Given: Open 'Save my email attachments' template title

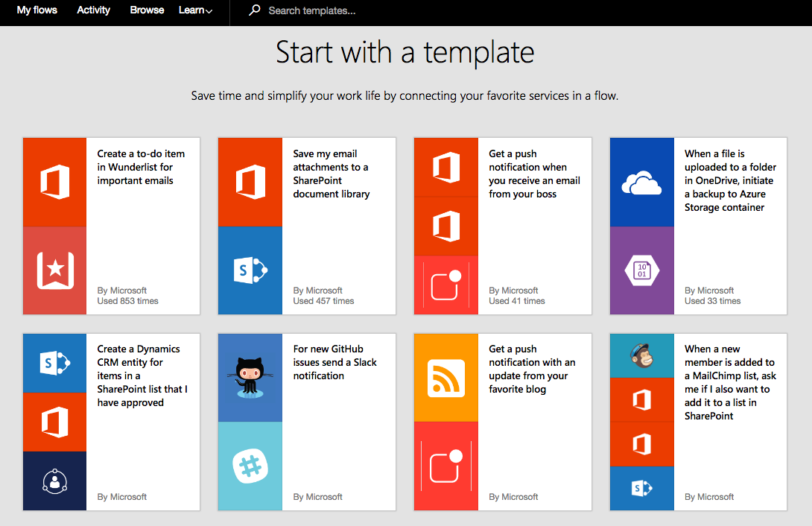Looking at the screenshot, I should click(x=332, y=174).
